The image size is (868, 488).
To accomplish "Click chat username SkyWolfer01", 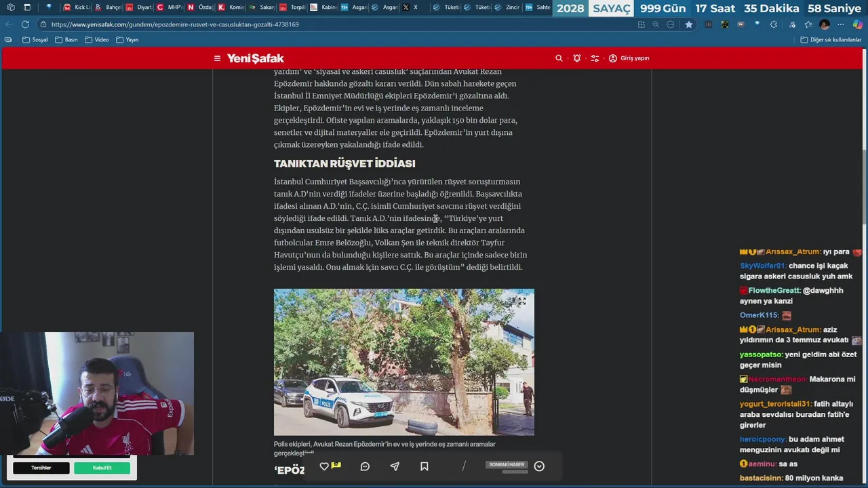I will [x=763, y=266].
